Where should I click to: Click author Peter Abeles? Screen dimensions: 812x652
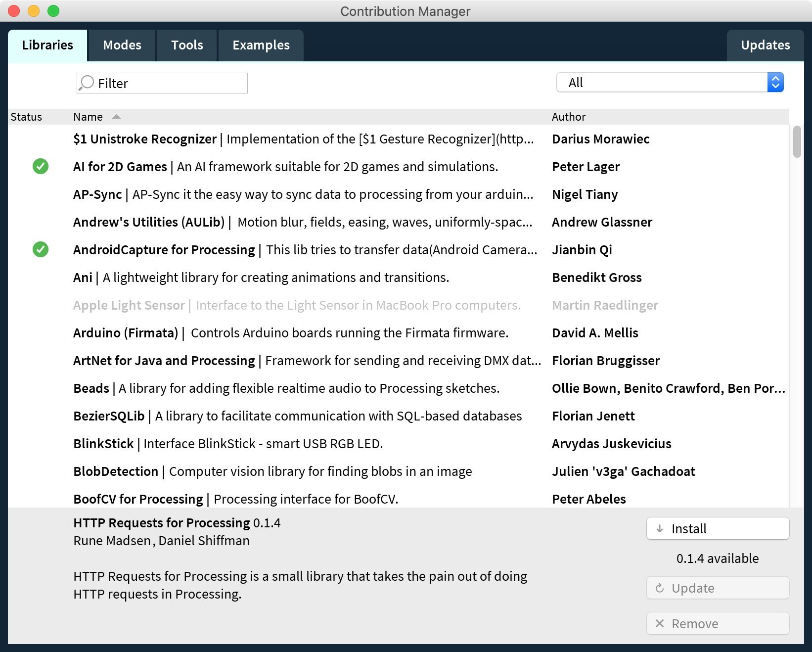pyautogui.click(x=589, y=499)
